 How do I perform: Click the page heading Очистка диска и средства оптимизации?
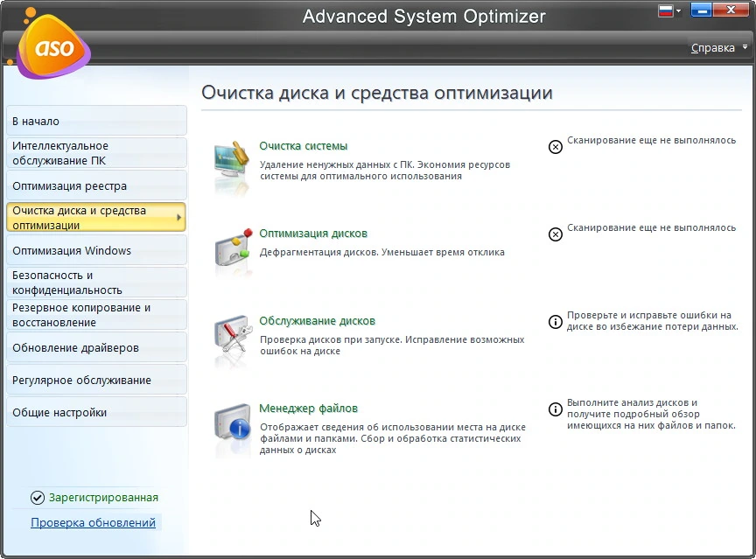point(377,92)
